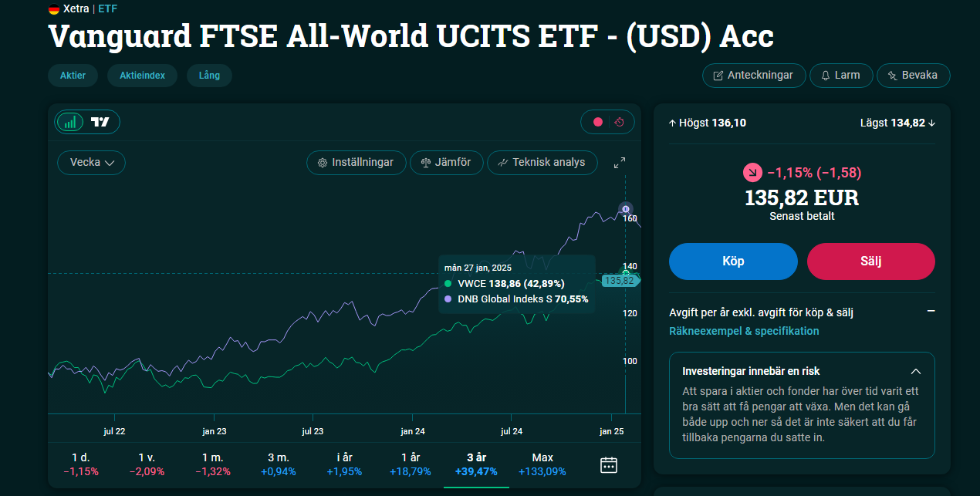The width and height of the screenshot is (980, 496).
Task: Select the 1 år period tab
Action: coord(411,464)
